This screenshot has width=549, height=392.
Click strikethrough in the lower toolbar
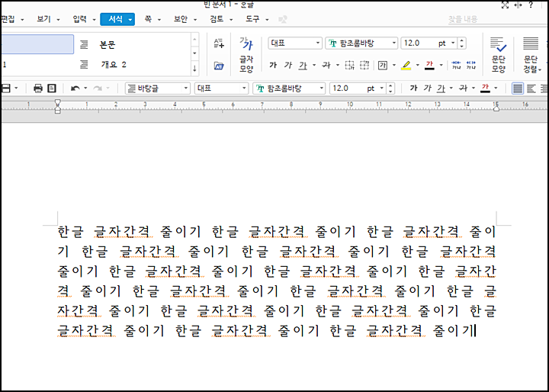464,88
